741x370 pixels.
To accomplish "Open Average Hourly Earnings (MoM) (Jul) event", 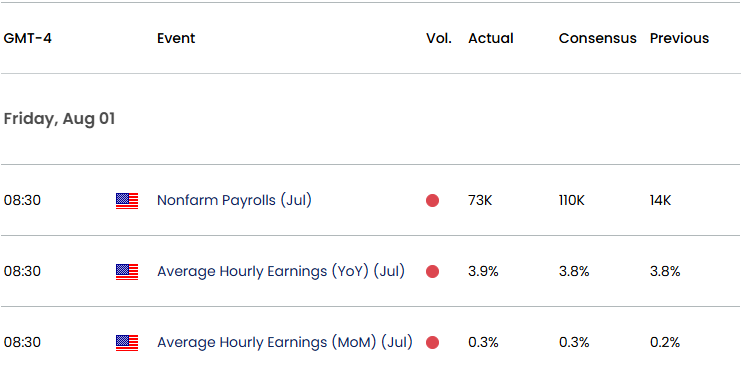I will [285, 342].
